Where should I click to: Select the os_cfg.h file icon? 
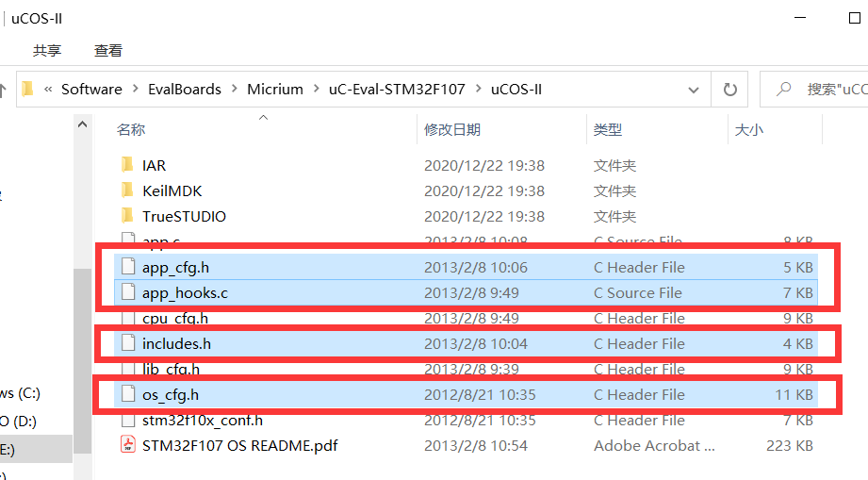[128, 393]
